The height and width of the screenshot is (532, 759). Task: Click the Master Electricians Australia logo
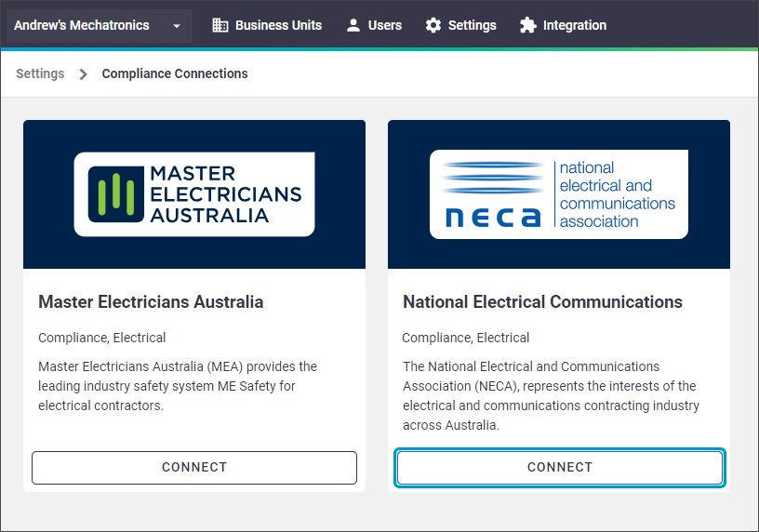(194, 194)
